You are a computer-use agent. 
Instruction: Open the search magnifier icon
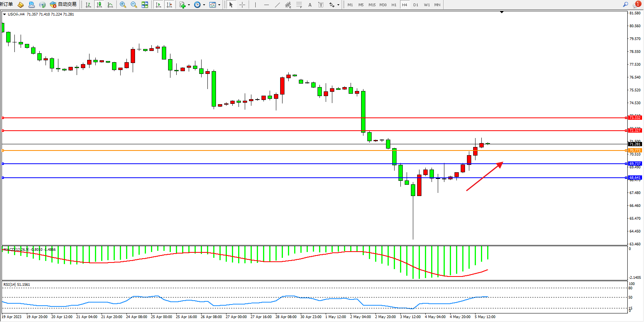point(625,4)
